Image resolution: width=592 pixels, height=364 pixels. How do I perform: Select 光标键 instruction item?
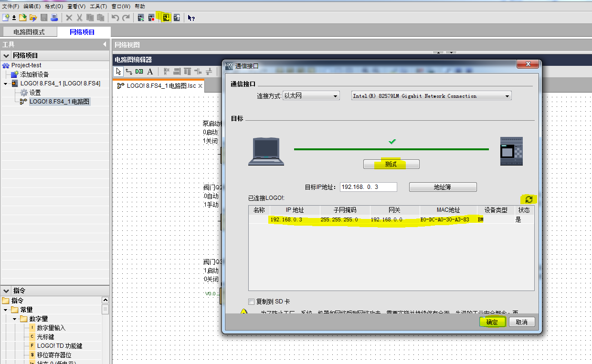45,337
